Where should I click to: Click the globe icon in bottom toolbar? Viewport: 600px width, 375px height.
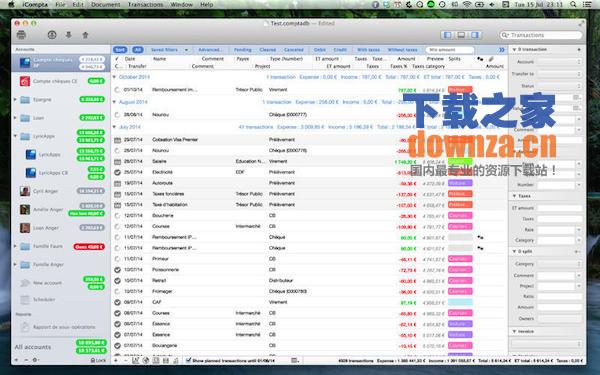[146, 360]
